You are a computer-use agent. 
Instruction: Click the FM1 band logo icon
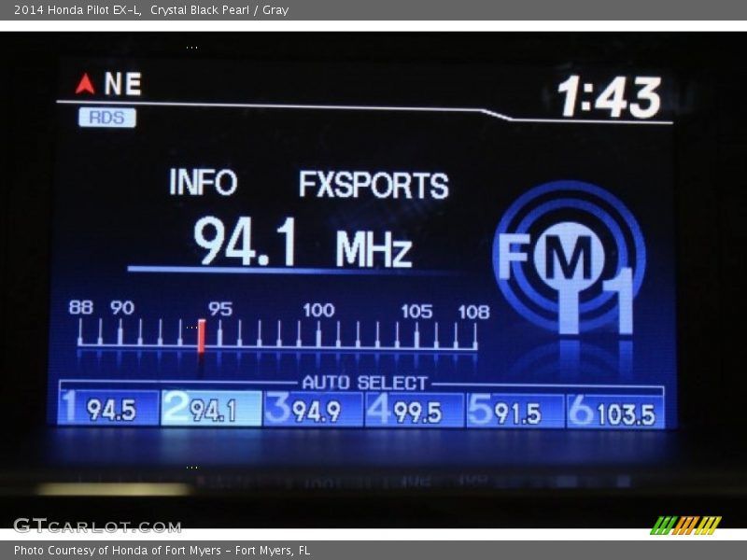point(569,258)
